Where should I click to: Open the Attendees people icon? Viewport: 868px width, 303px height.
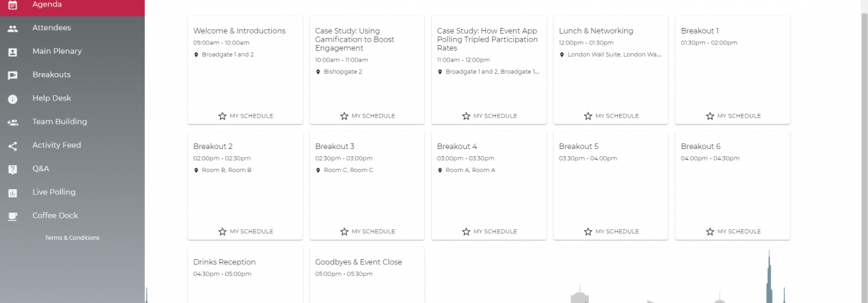point(12,28)
